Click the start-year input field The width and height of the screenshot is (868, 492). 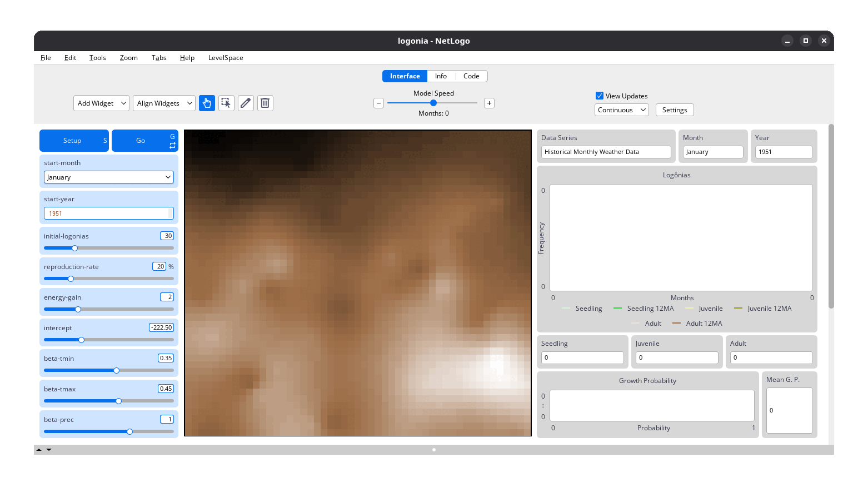tap(107, 213)
